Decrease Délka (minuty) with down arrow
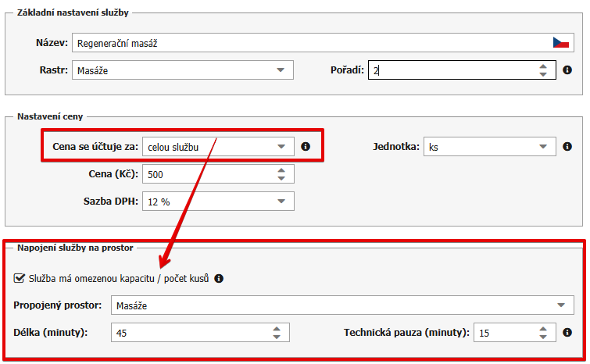This screenshot has width=590, height=364. pyautogui.click(x=276, y=337)
